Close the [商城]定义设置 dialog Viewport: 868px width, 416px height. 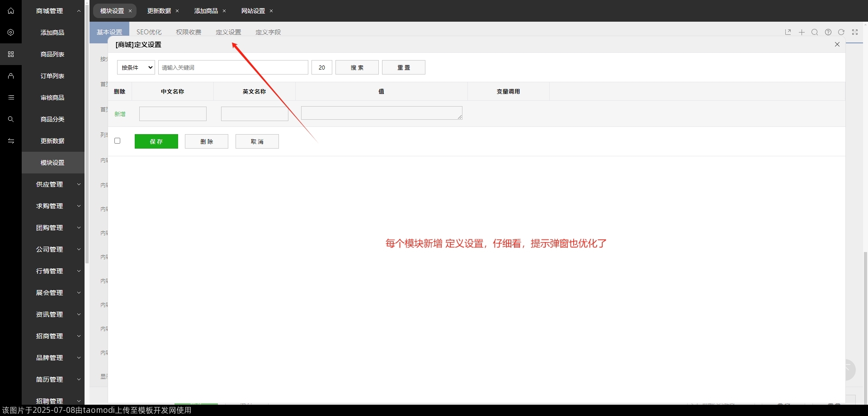[x=837, y=44]
